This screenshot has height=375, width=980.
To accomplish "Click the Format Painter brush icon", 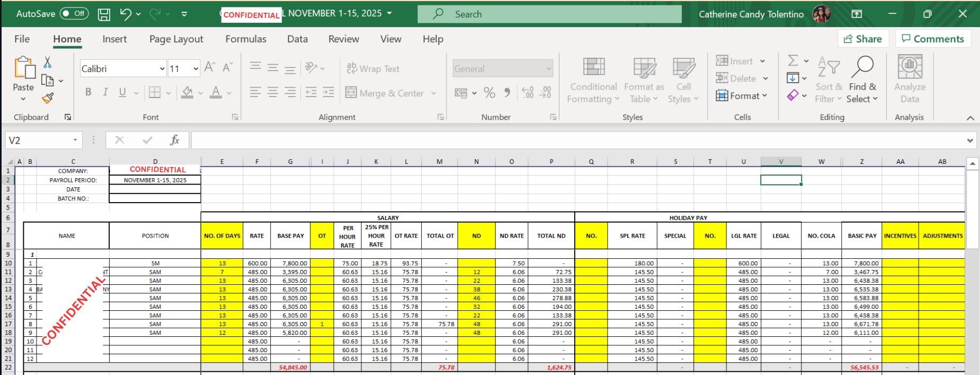I will (x=48, y=98).
